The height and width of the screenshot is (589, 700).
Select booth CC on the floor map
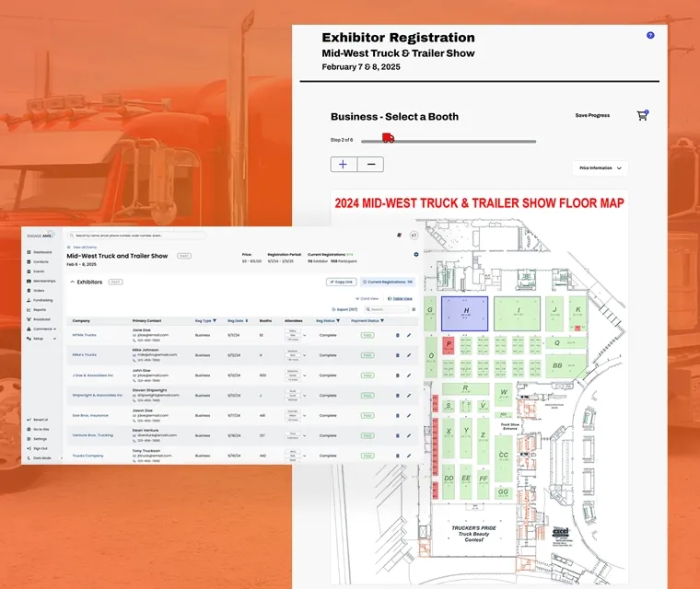(504, 458)
